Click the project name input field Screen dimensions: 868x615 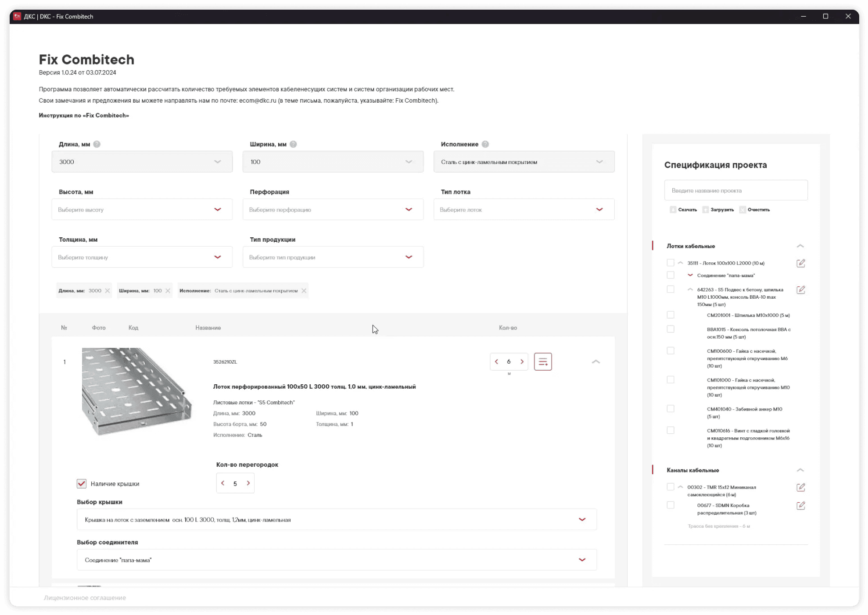pyautogui.click(x=736, y=190)
